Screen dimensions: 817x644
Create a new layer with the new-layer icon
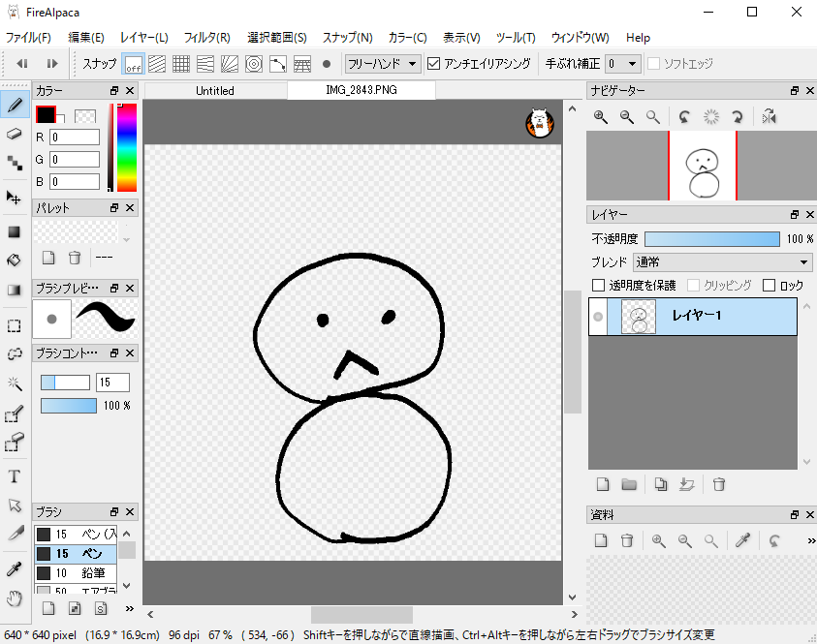[x=602, y=482]
